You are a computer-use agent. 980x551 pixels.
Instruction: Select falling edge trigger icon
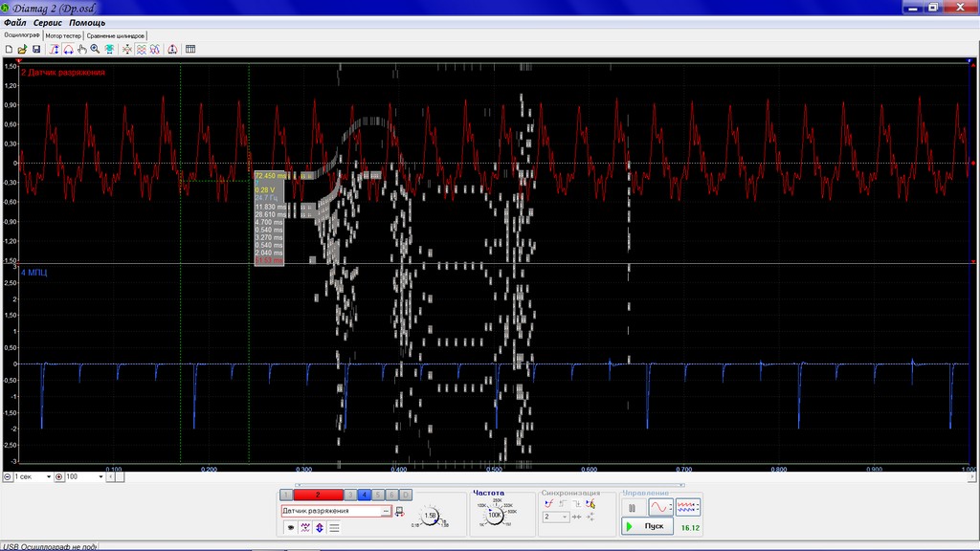point(576,503)
